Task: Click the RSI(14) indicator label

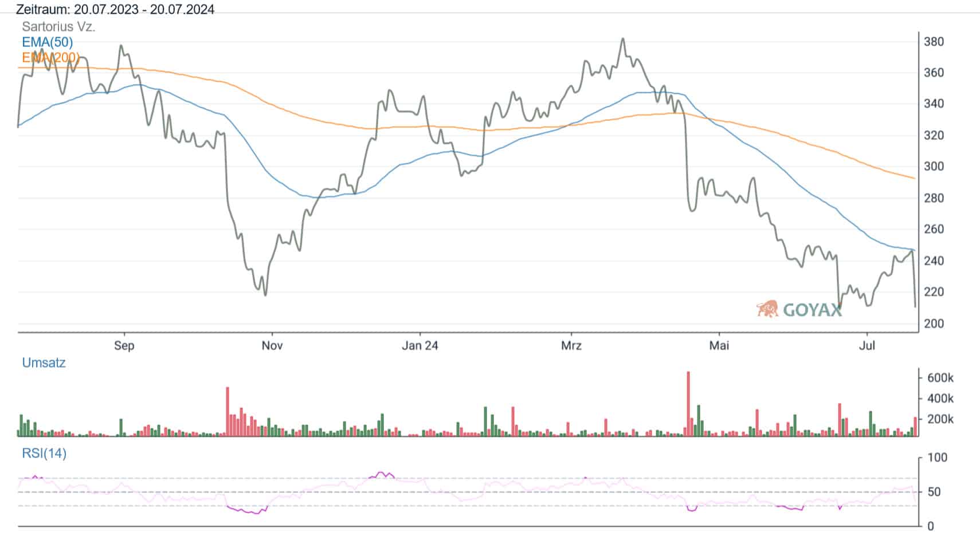Action: [x=44, y=453]
